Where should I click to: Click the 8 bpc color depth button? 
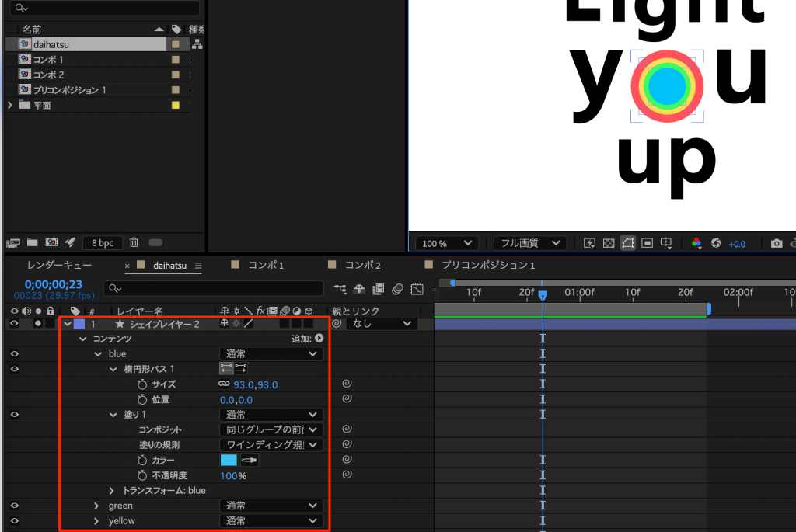[101, 243]
